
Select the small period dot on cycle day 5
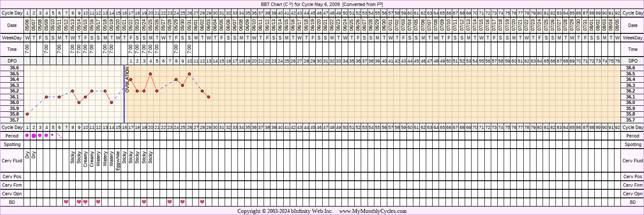[53, 135]
